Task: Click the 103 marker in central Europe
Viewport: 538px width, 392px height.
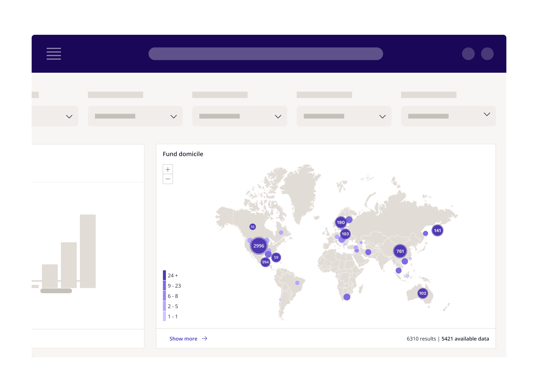Action: 345,234
